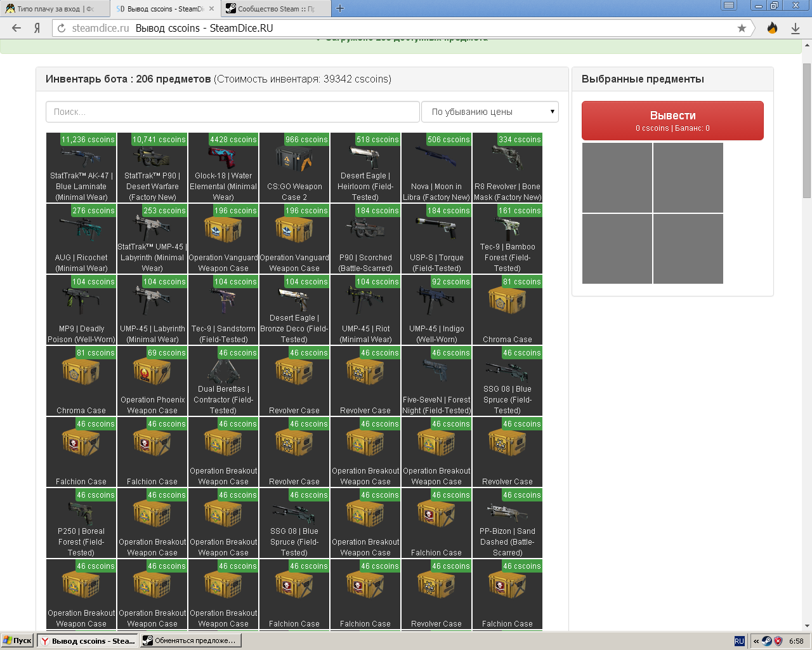The height and width of the screenshot is (650, 812).
Task: Select Desert Eagle Heirloom item
Action: point(365,168)
